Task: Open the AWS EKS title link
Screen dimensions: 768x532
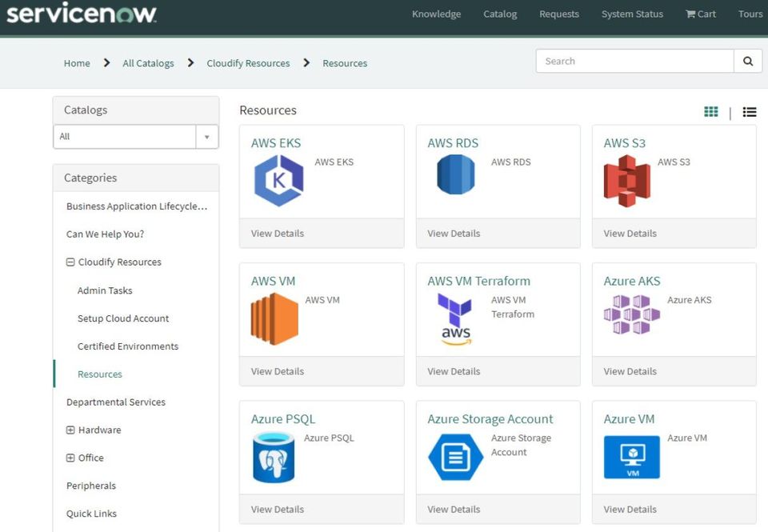Action: pyautogui.click(x=276, y=143)
